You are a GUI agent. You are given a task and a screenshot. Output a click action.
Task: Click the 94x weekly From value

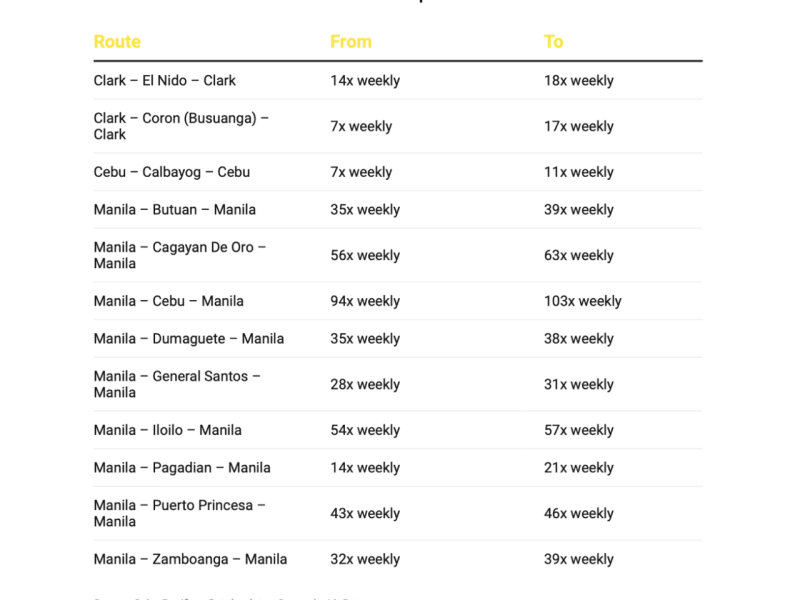point(365,301)
